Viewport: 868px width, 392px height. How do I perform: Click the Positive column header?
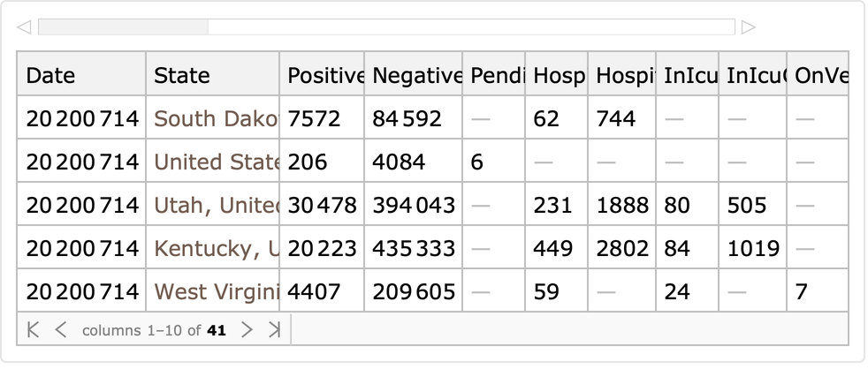pyautogui.click(x=325, y=76)
